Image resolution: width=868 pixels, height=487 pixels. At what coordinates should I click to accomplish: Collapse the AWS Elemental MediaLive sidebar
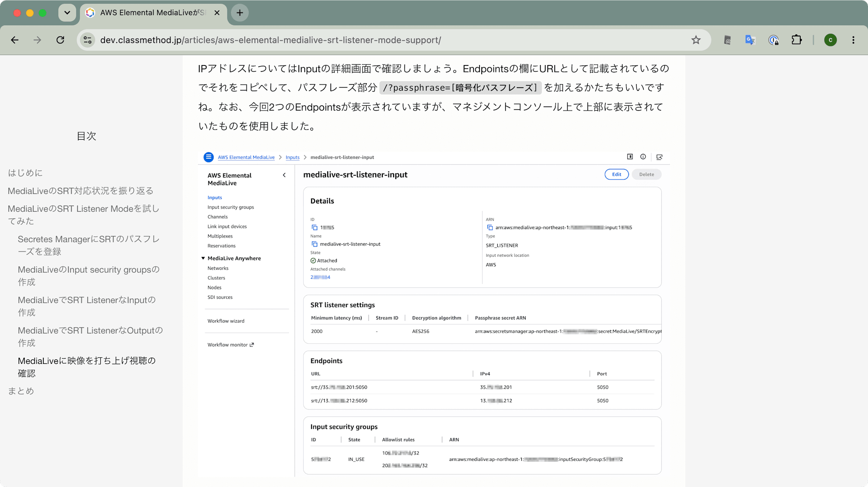[x=284, y=175]
